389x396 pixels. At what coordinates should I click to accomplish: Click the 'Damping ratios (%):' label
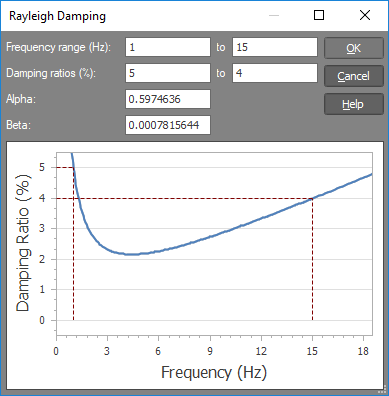[x=51, y=73]
